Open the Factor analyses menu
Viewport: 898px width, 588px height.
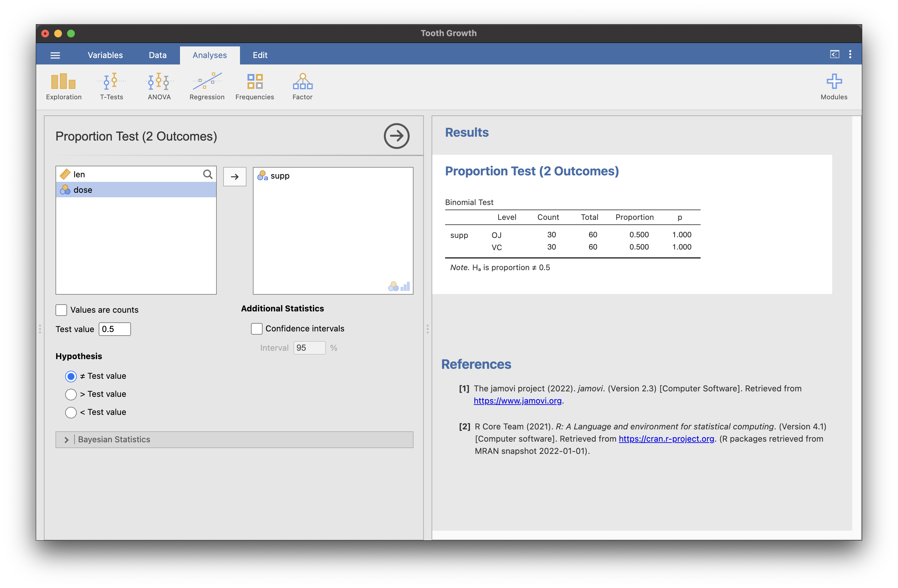(302, 86)
